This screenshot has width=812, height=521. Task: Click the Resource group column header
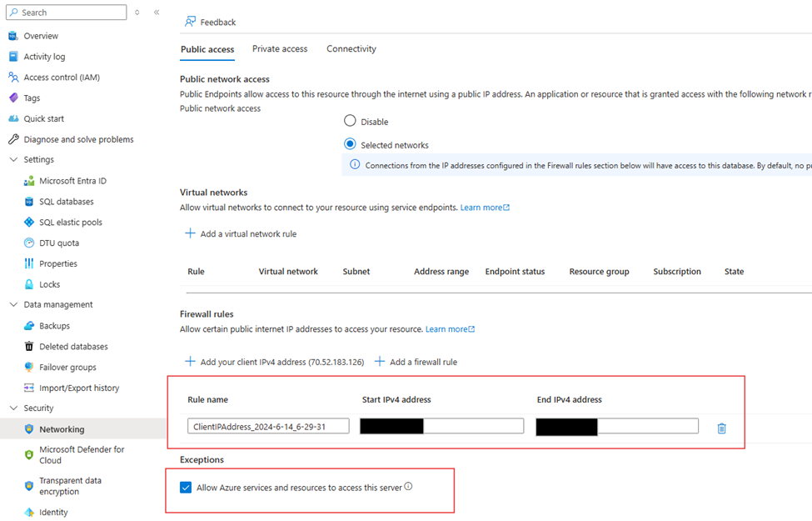599,272
